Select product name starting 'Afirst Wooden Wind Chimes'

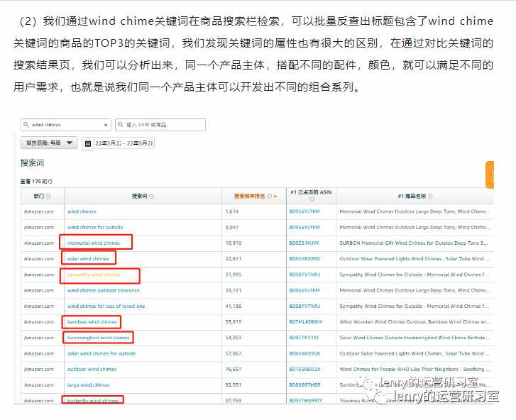point(415,322)
